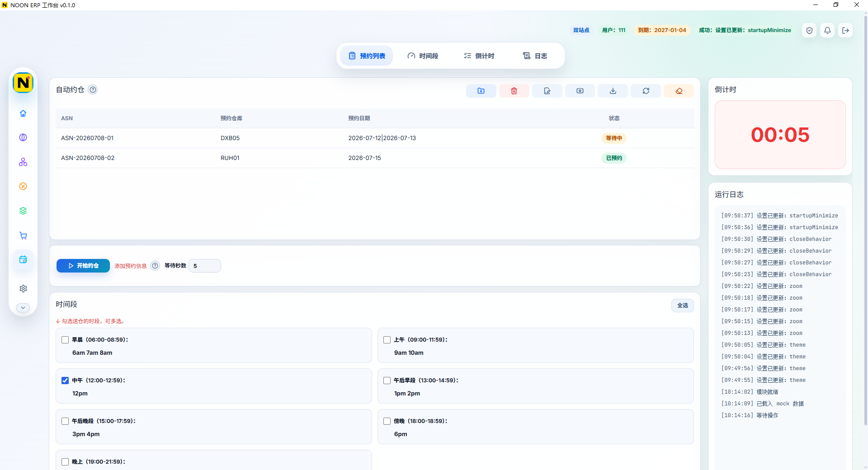The height and width of the screenshot is (470, 868).
Task: Uncheck the 中午 (12:00-12:59) time slot
Action: pos(65,381)
